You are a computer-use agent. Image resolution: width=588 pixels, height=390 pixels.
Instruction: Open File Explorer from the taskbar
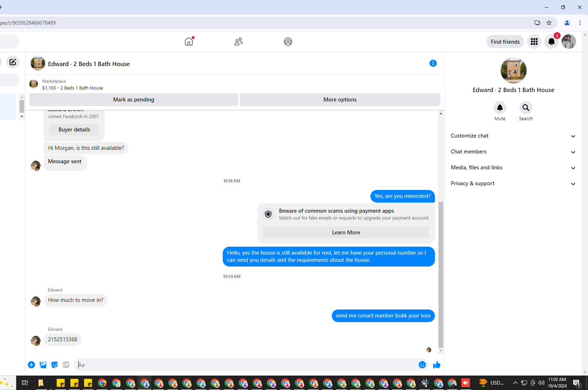tap(41, 383)
